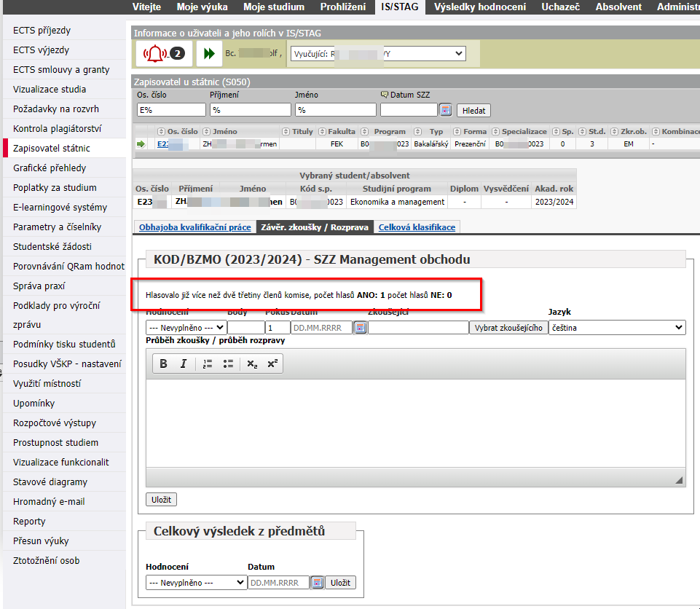700x609 pixels.
Task: Click Uložit button below the editor
Action: (161, 500)
